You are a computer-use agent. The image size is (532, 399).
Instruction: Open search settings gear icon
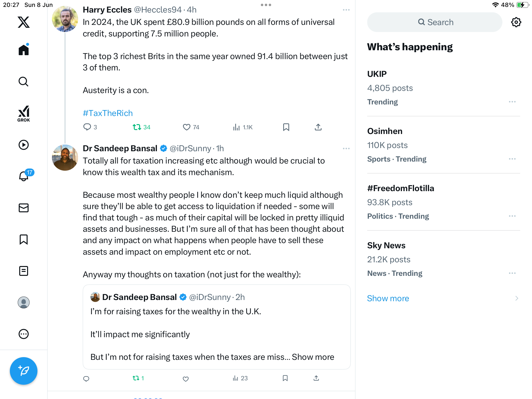[x=516, y=22]
